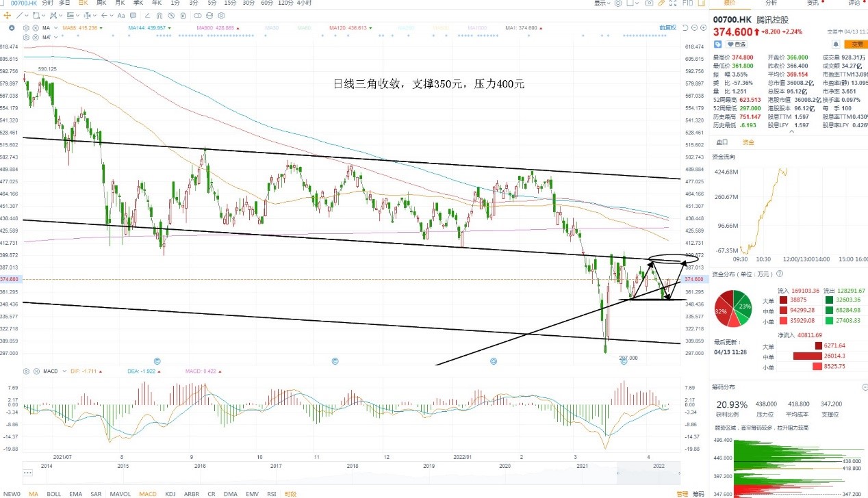Open MACD indicator settings gear

(x=26, y=371)
